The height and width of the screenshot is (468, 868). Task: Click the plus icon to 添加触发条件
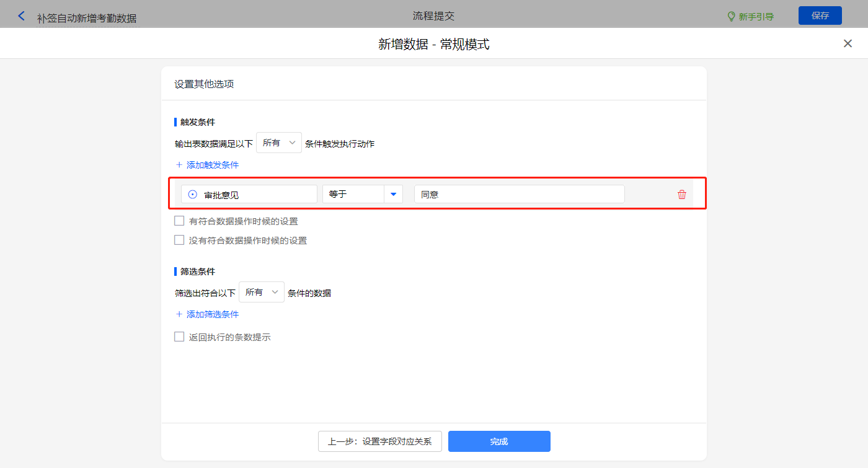pyautogui.click(x=179, y=165)
